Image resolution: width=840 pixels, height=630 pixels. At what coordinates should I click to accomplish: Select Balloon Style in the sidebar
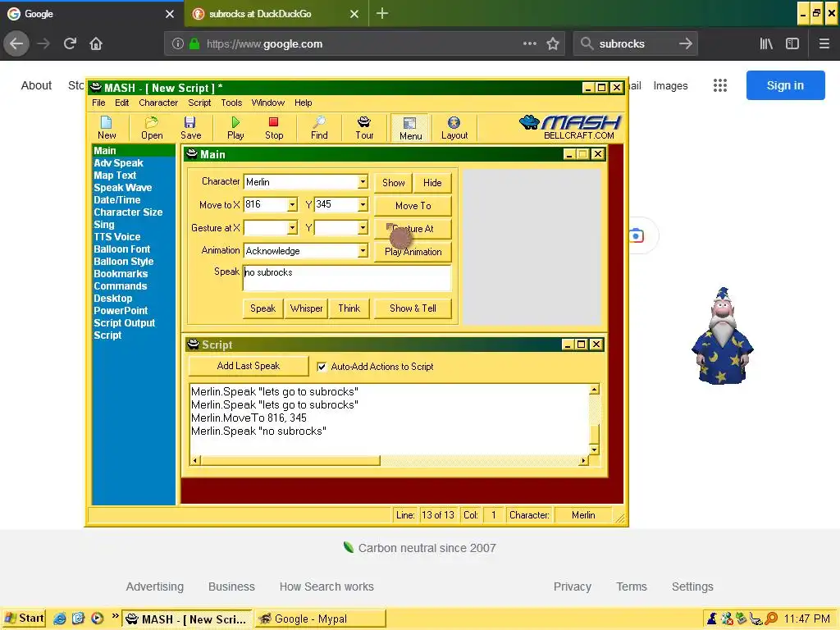123,262
